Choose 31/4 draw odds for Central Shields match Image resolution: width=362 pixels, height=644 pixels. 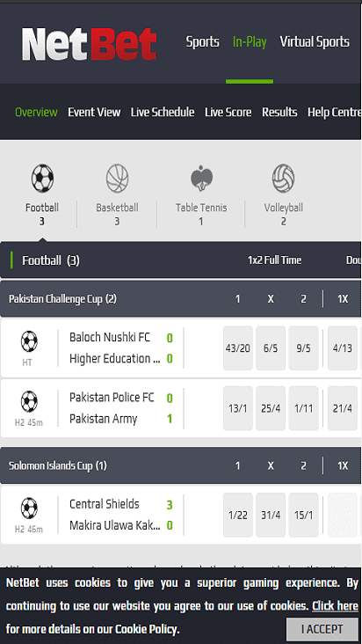tap(271, 515)
